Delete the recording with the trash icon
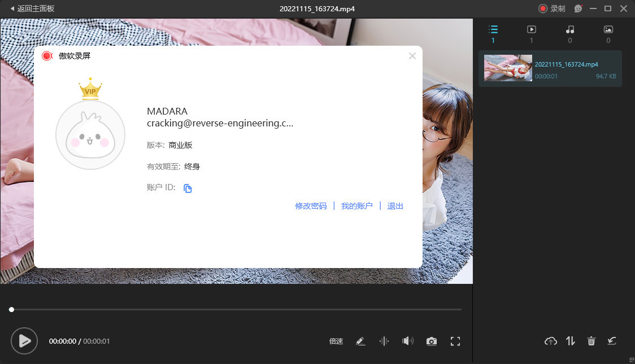The width and height of the screenshot is (635, 364). tap(591, 341)
